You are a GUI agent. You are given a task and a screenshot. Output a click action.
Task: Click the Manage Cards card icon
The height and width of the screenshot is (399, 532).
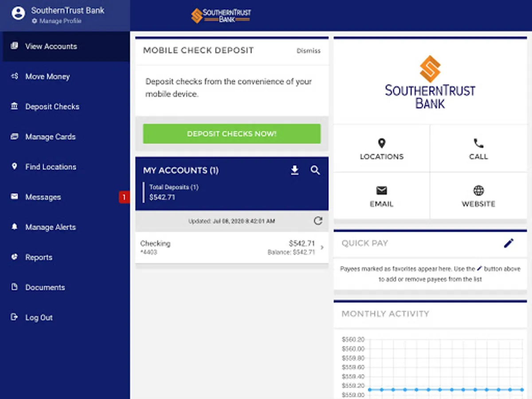pos(15,137)
